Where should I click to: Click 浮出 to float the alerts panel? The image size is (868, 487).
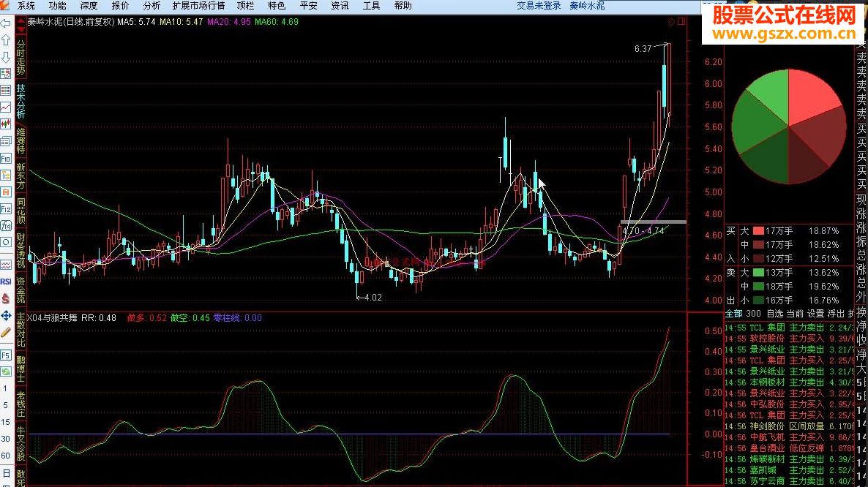pyautogui.click(x=835, y=314)
